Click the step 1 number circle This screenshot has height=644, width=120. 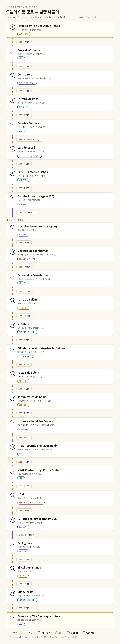coord(12,27)
